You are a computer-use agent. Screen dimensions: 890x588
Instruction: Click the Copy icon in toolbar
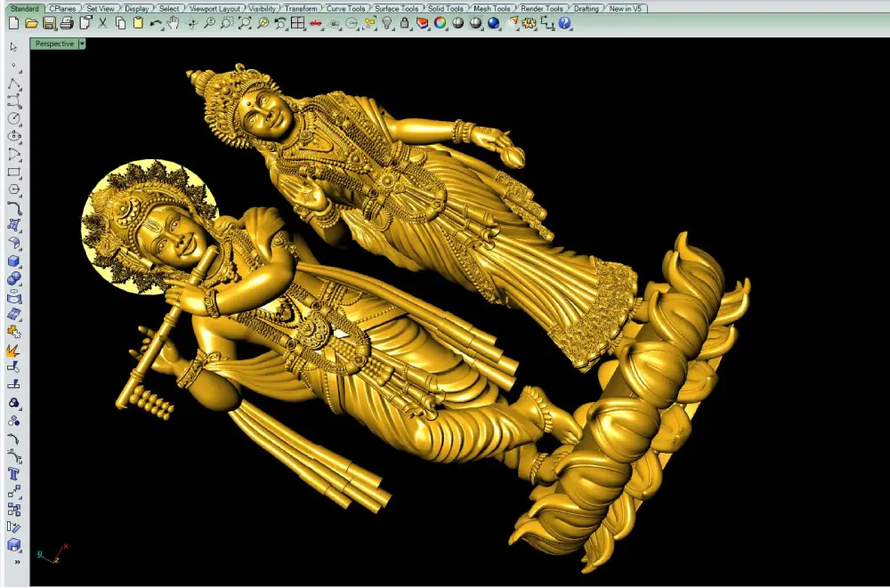point(120,23)
